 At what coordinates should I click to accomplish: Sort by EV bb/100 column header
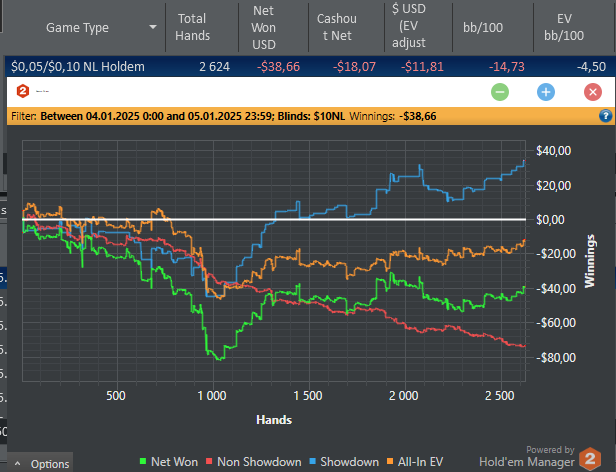click(564, 27)
